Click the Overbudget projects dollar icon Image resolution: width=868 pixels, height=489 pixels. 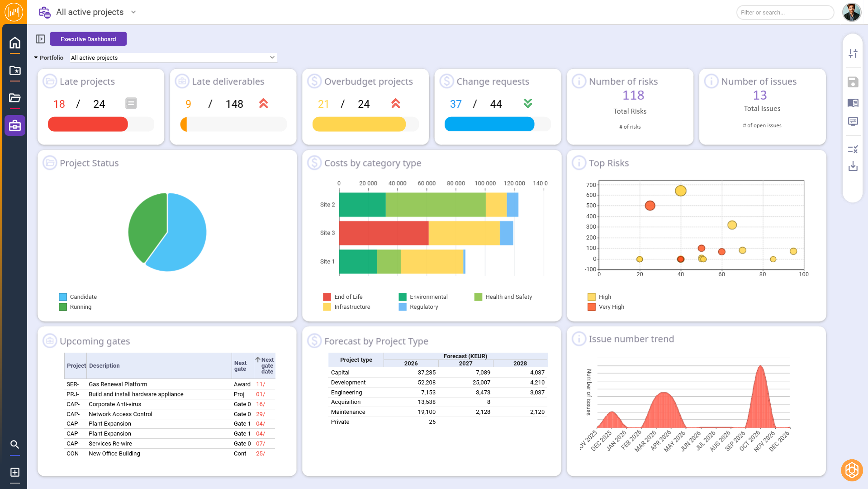tap(314, 81)
